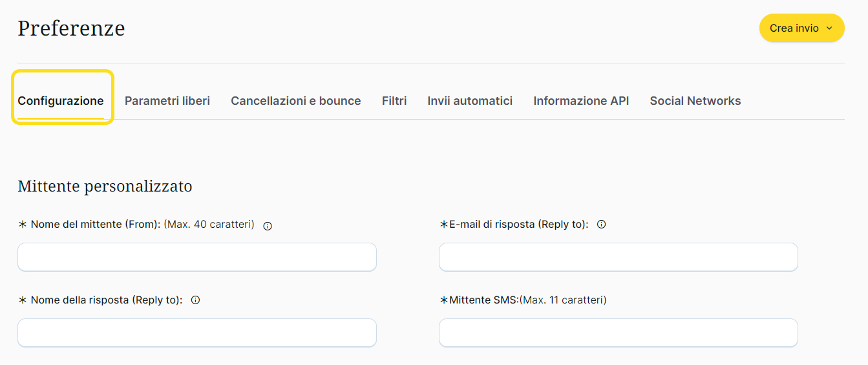
Task: Select the Filtri tab
Action: coord(394,101)
